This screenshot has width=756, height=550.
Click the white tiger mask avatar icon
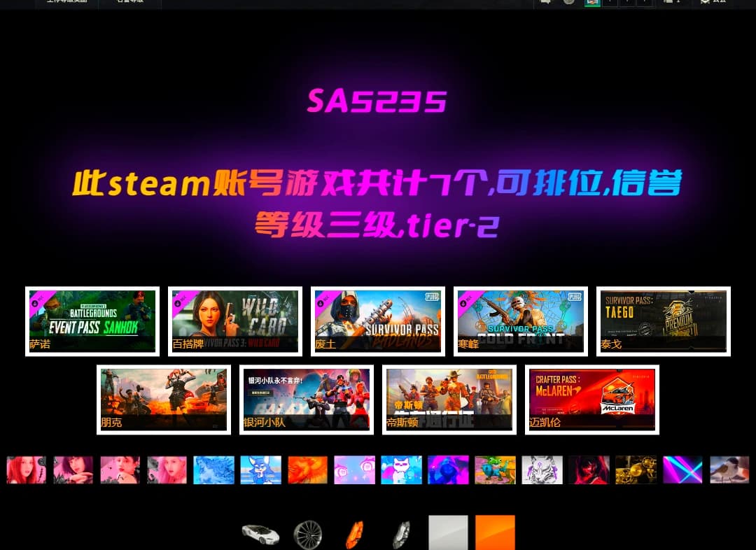click(x=542, y=470)
